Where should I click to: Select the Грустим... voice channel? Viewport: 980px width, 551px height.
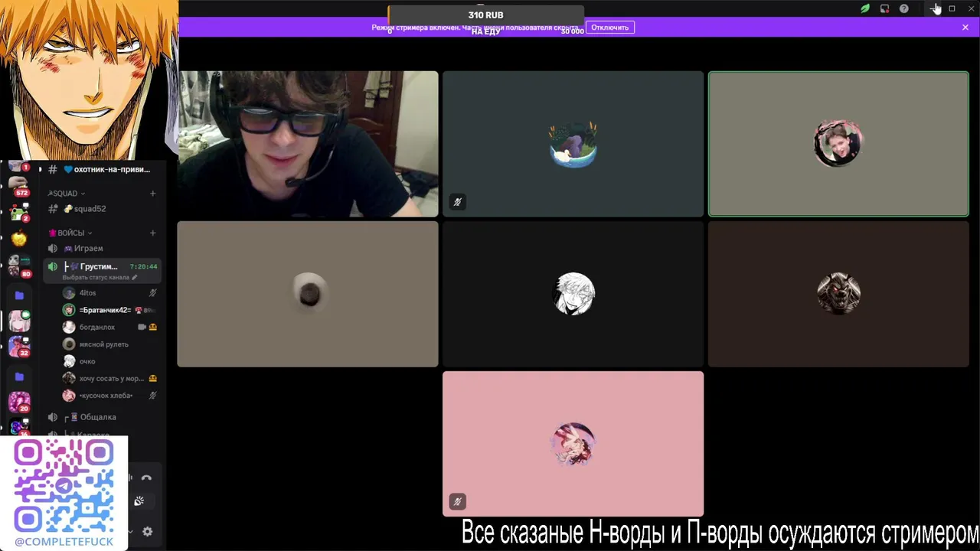pyautogui.click(x=102, y=266)
